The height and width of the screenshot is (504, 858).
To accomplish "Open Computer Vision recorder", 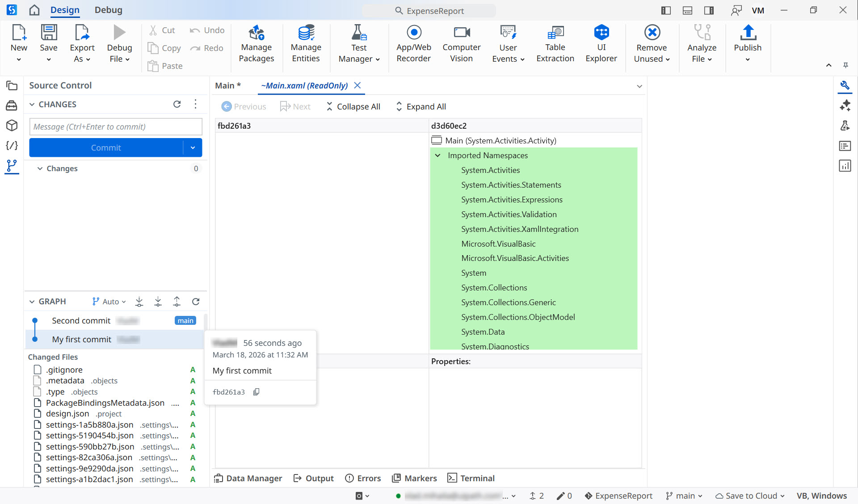I will point(461,43).
